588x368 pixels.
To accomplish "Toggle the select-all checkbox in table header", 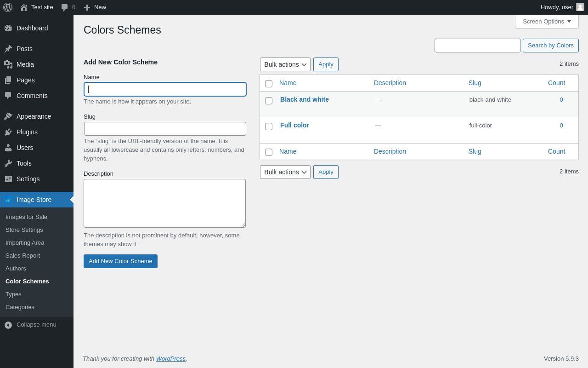I will tap(269, 84).
